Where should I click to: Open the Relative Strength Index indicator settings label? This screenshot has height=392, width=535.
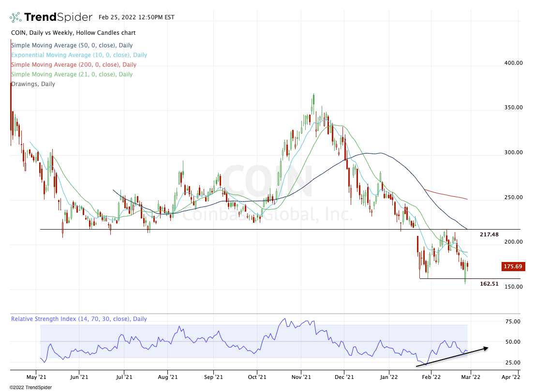[79, 319]
